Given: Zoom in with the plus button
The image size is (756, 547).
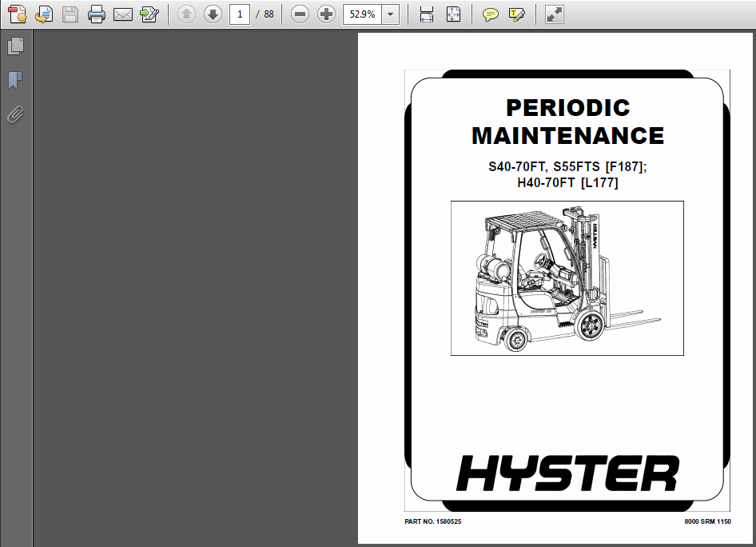Looking at the screenshot, I should click(x=326, y=14).
